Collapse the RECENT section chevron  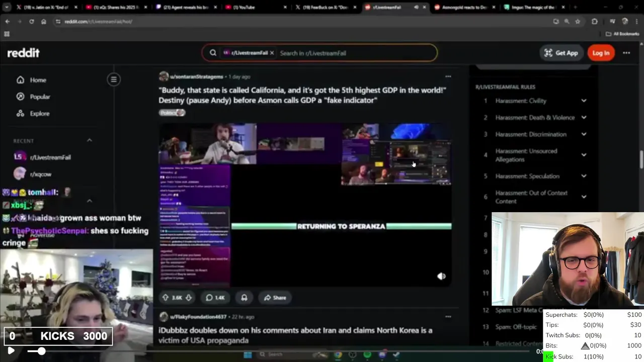tap(90, 140)
